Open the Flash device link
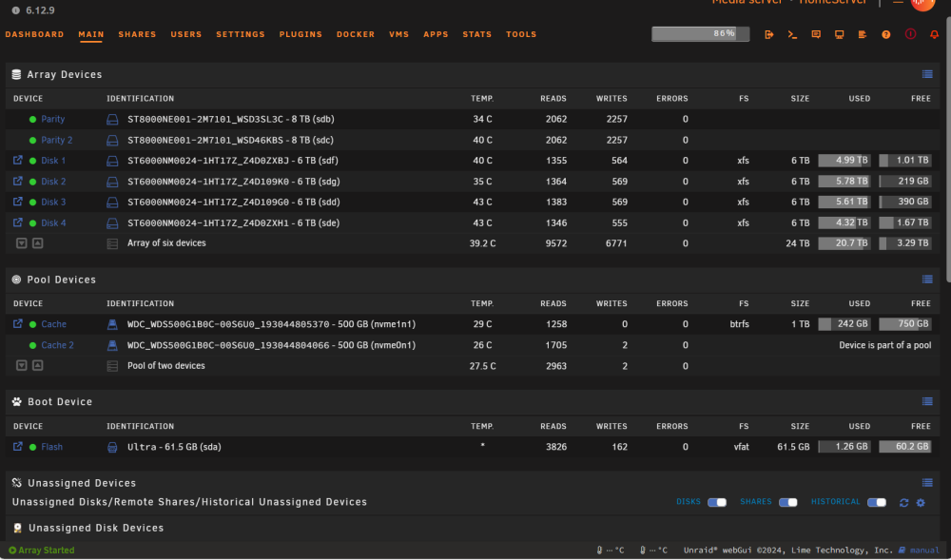 point(51,447)
